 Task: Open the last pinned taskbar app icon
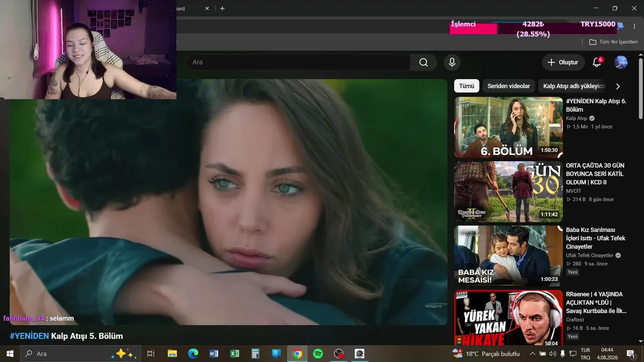(x=359, y=353)
